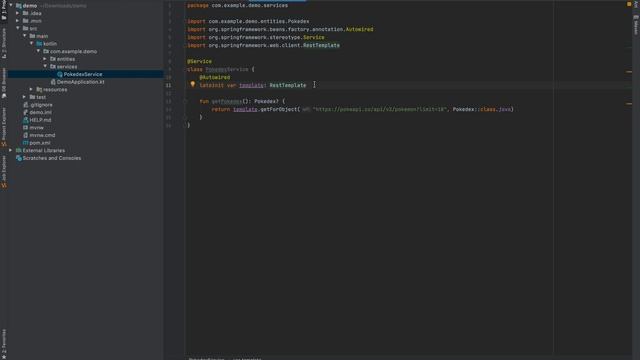Screen dimensions: 640x360
Task: Click import line for Pokedex entity
Action: (248, 21)
